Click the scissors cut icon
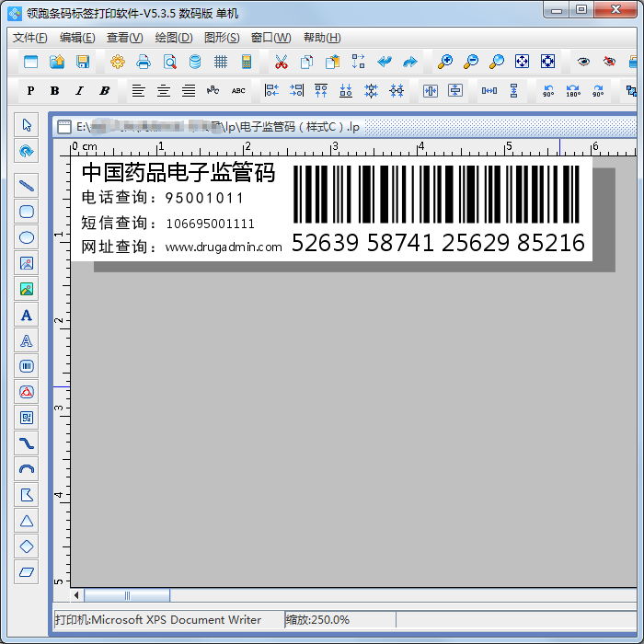Viewport: 644px width, 644px height. click(282, 62)
